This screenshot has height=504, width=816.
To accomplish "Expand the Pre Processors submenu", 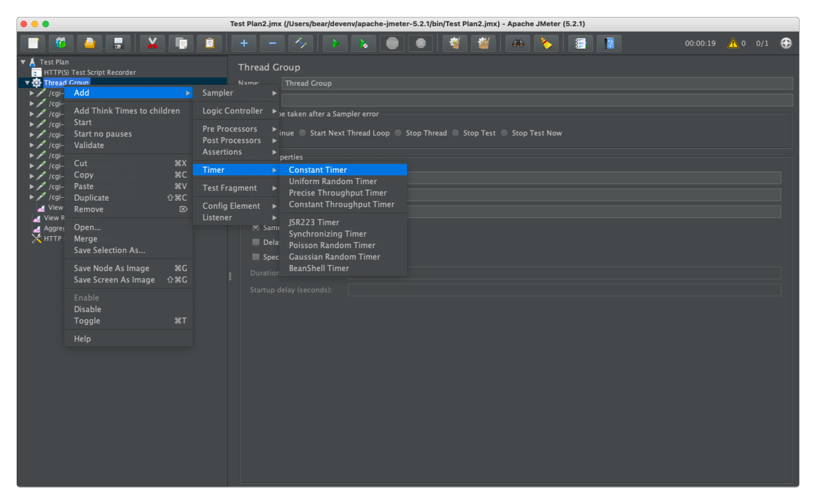I will tap(236, 129).
